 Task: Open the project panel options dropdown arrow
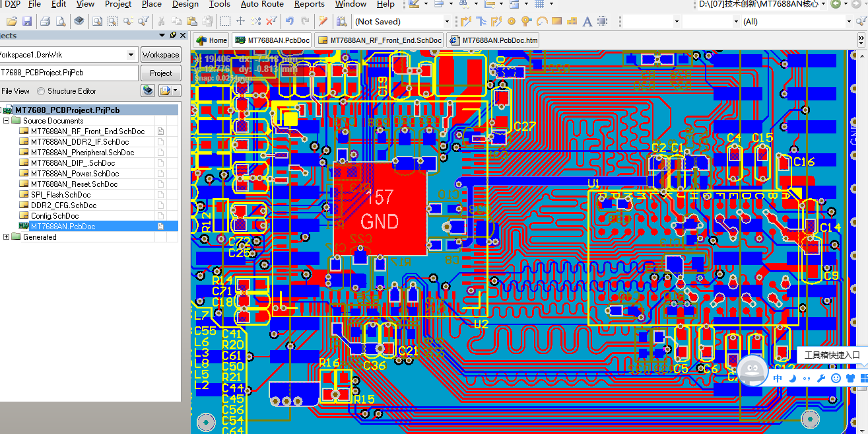coord(176,90)
